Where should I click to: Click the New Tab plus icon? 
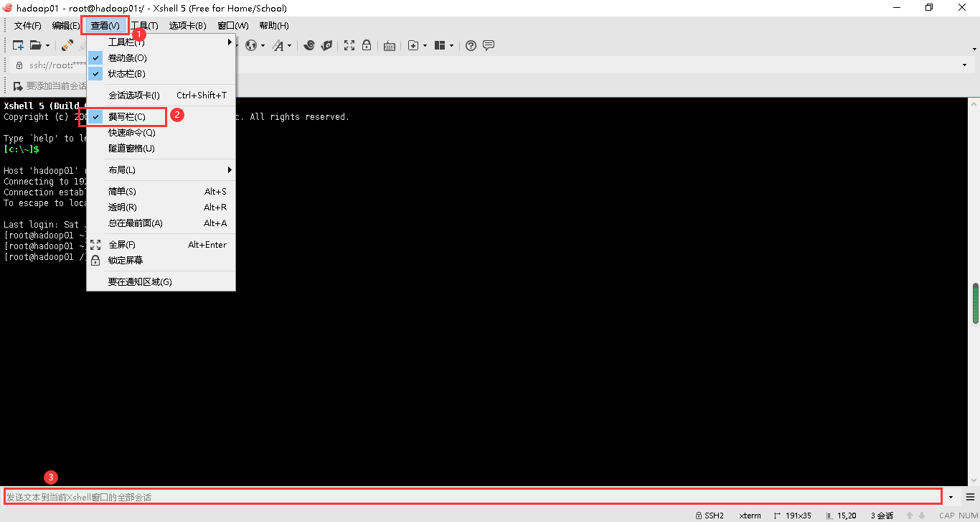pyautogui.click(x=413, y=45)
